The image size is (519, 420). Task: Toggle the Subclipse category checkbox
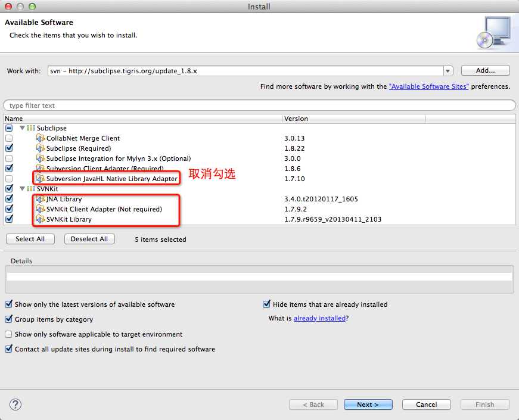coord(9,128)
